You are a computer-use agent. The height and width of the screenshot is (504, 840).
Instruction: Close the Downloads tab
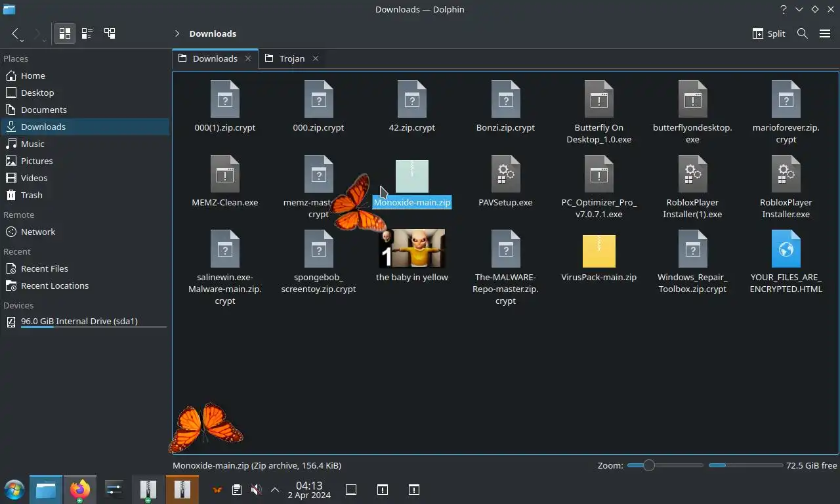[248, 58]
